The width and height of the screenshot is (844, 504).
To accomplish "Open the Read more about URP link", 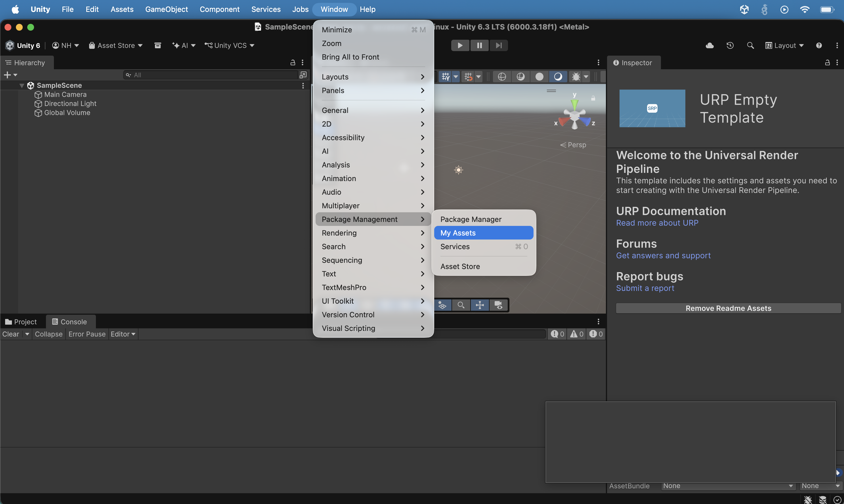I will pyautogui.click(x=657, y=223).
